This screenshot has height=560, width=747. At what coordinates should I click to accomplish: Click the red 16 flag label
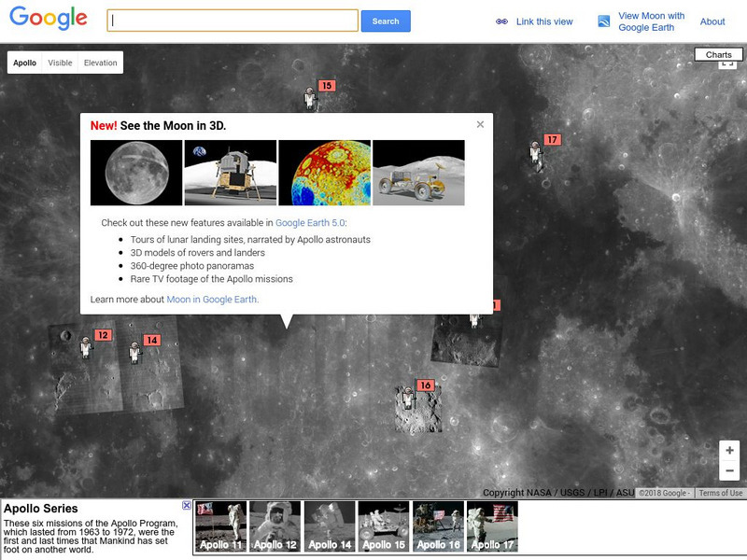[426, 385]
